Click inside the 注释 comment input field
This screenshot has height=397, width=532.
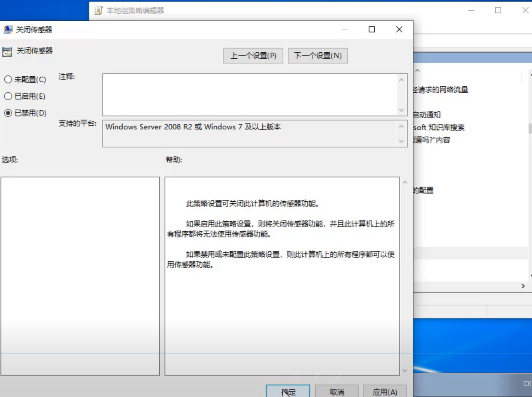coord(251,94)
